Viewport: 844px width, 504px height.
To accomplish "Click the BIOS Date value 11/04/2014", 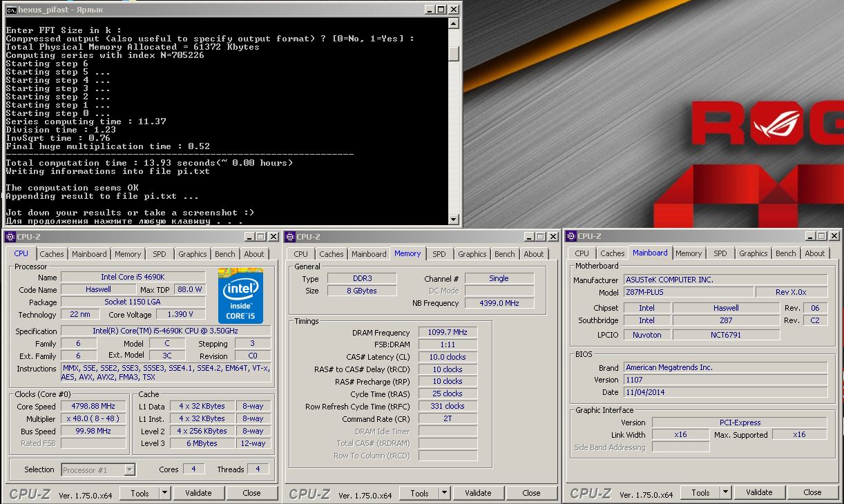I will (x=725, y=392).
